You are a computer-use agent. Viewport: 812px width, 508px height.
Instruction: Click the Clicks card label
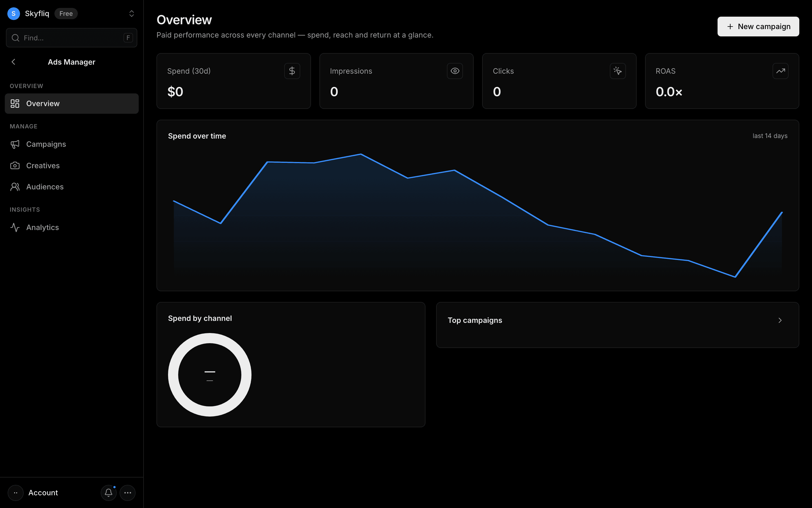coord(503,71)
